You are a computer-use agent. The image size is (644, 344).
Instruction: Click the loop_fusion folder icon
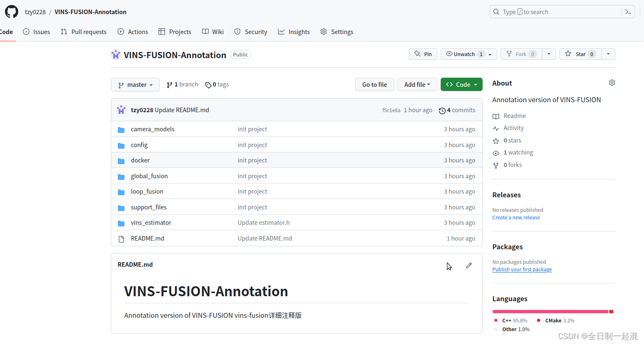click(121, 192)
